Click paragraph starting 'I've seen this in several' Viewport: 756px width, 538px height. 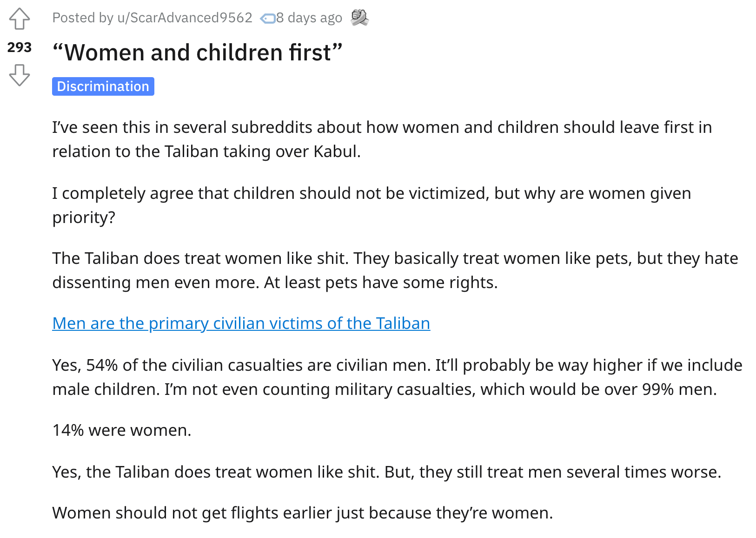coord(382,139)
